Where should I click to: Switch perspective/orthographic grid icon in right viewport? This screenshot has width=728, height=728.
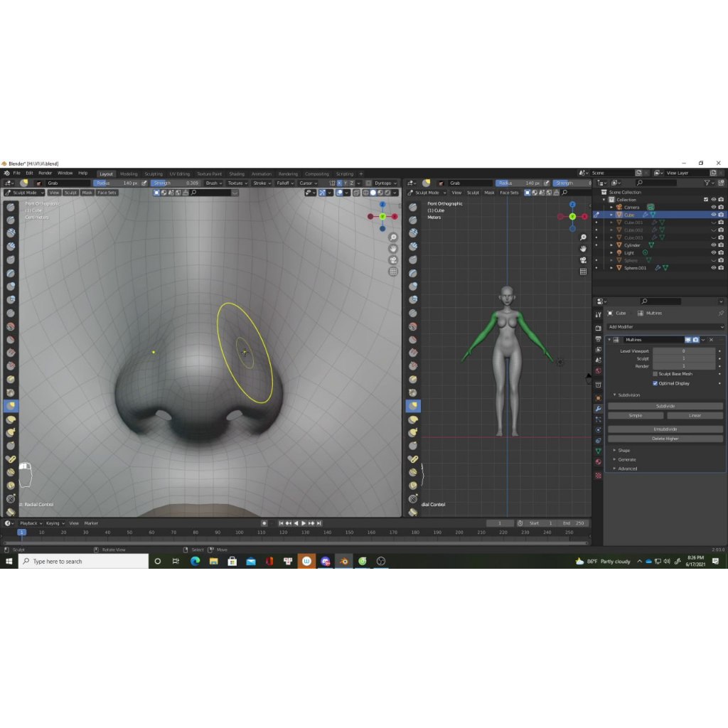583,272
